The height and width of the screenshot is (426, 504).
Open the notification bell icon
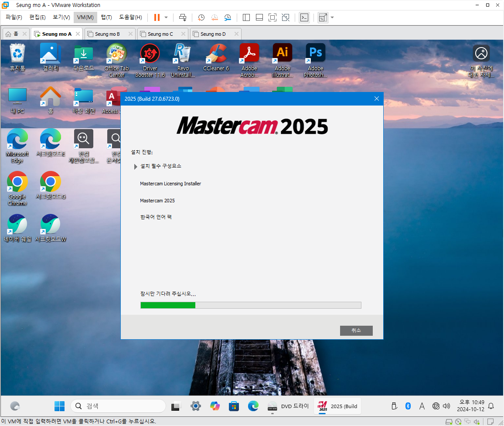coord(491,406)
